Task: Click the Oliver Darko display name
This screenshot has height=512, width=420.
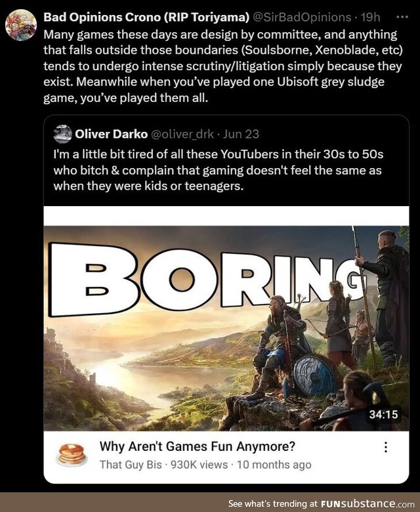Action: tap(112, 134)
